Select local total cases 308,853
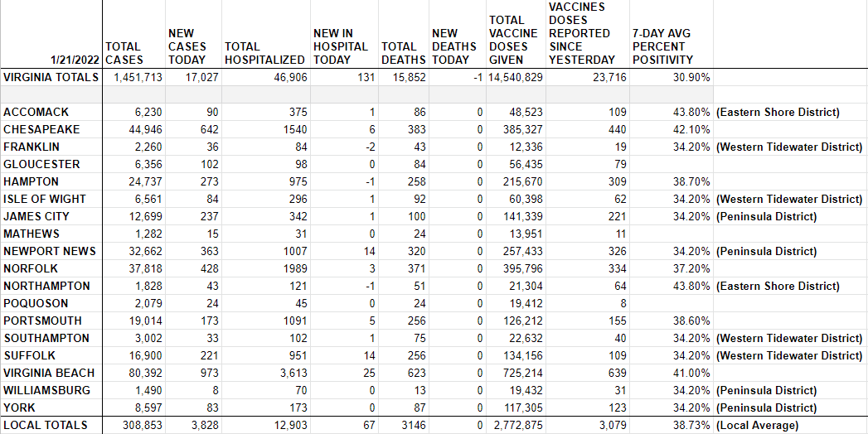This screenshot has width=868, height=434. [143, 425]
